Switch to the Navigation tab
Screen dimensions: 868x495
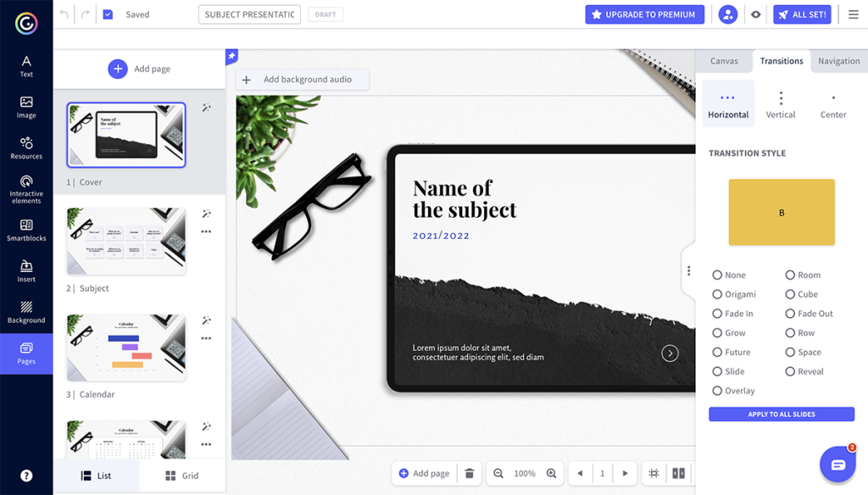[x=838, y=61]
